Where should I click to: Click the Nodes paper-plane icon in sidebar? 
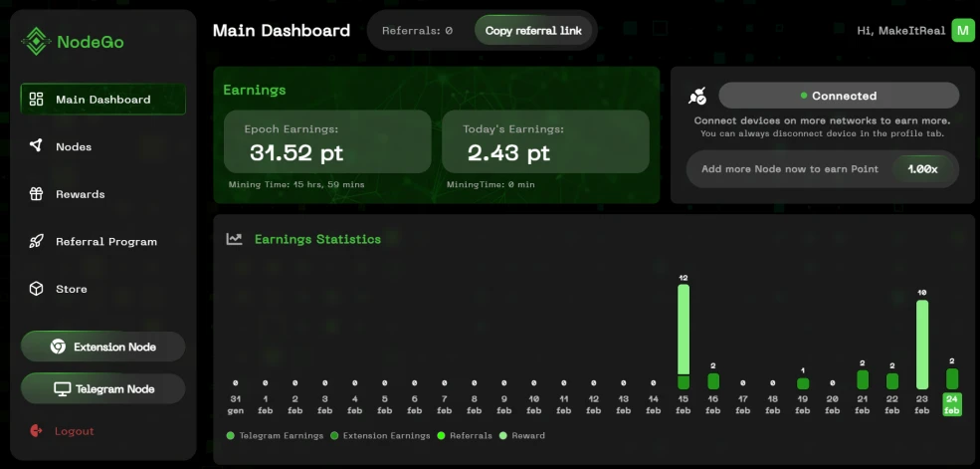(x=36, y=145)
